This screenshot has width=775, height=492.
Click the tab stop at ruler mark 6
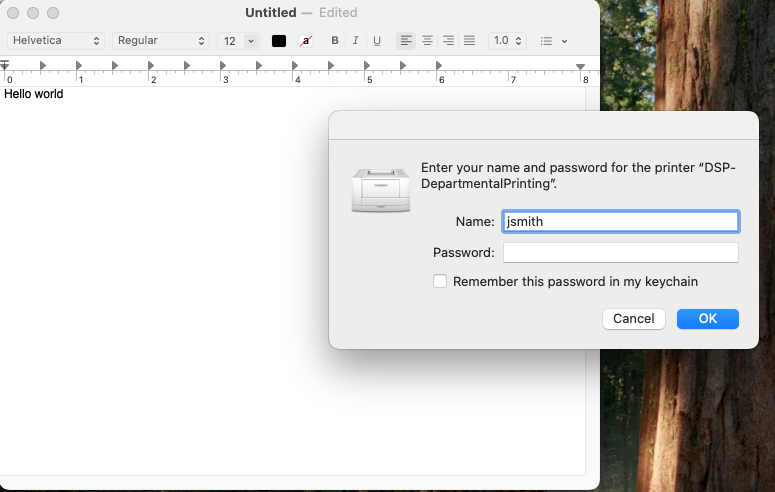click(438, 65)
